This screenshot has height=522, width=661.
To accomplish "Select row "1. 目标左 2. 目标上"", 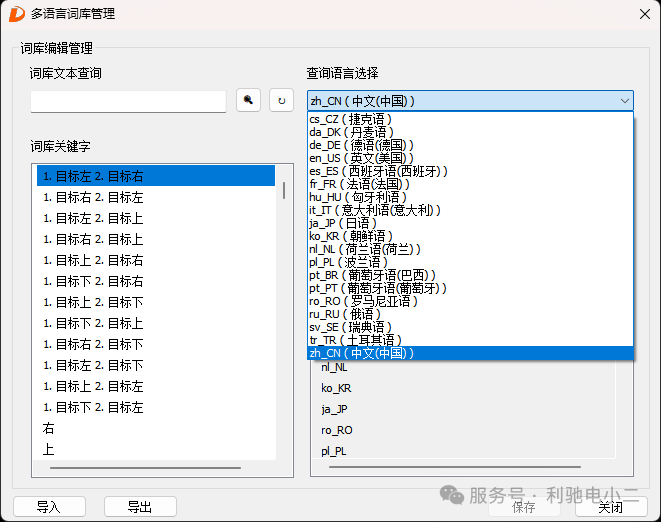I will tap(156, 218).
